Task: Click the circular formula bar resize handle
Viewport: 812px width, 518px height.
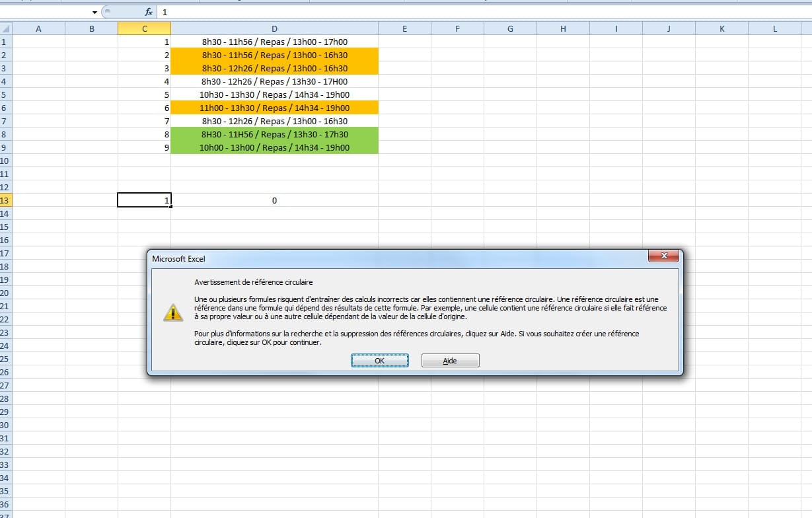Action: tap(108, 12)
